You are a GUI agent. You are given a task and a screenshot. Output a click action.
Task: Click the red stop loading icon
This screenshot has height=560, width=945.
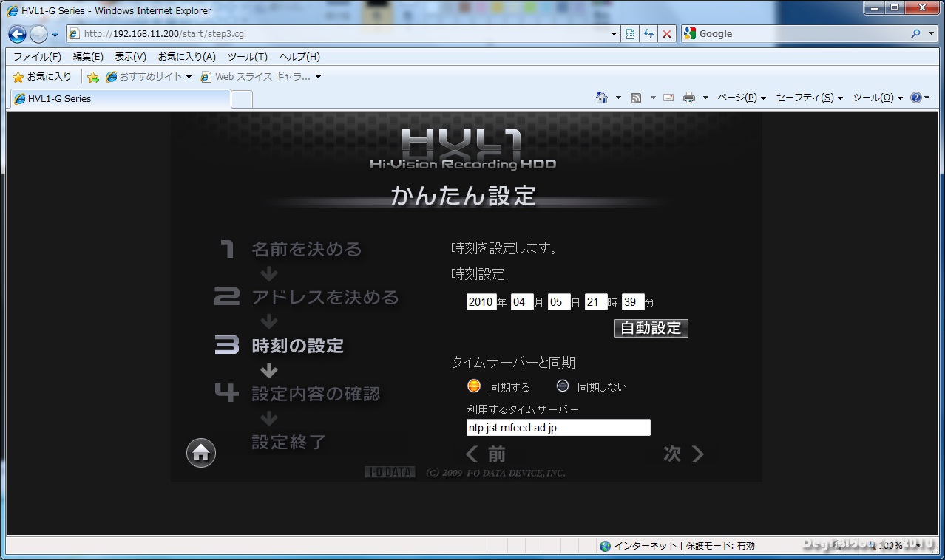tap(667, 34)
